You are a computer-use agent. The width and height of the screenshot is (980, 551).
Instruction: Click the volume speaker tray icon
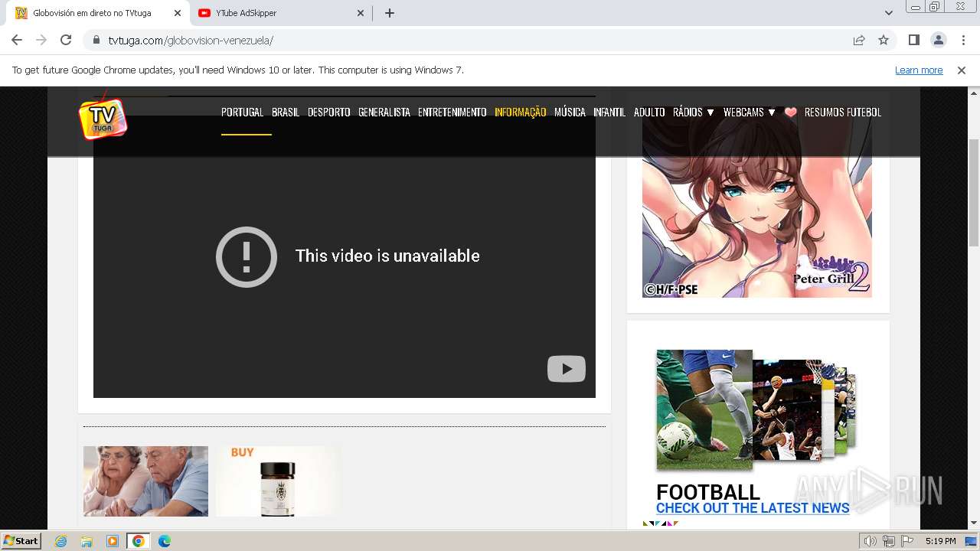click(x=871, y=541)
